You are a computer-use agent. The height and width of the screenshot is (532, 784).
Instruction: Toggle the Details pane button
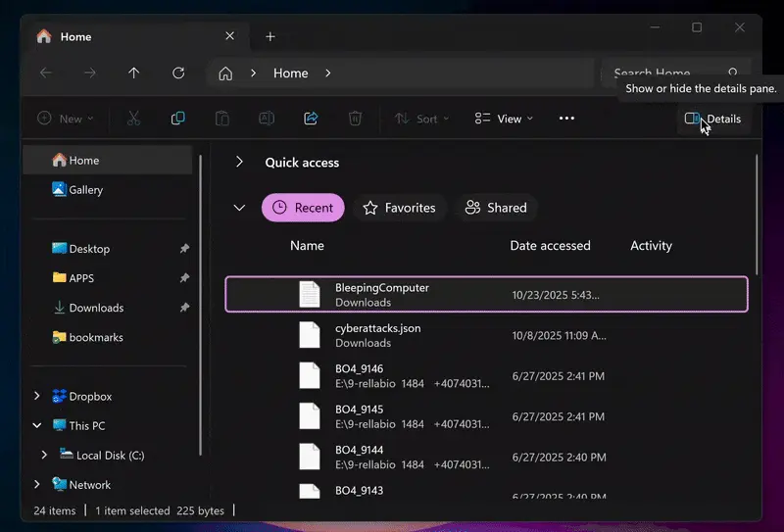(712, 119)
